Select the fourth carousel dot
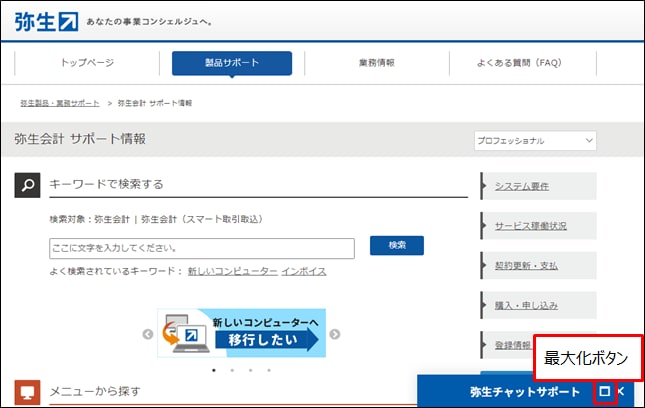Viewport: 645px width, 408px height. click(x=269, y=370)
